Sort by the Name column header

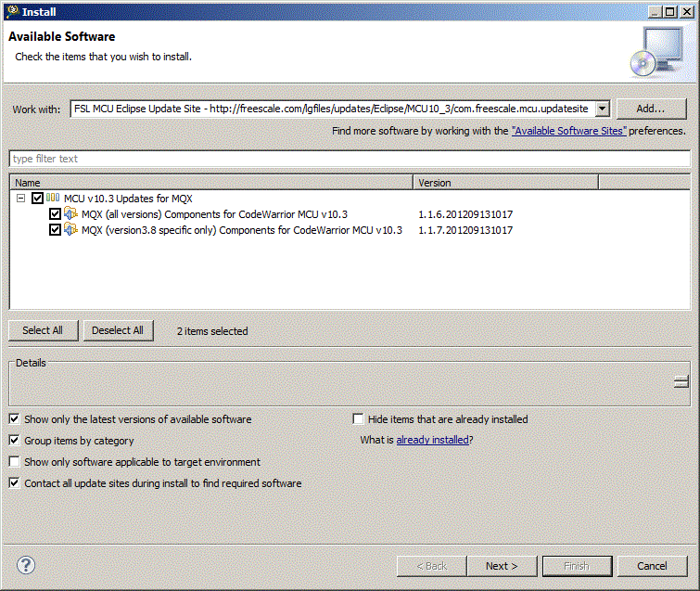[211, 183]
